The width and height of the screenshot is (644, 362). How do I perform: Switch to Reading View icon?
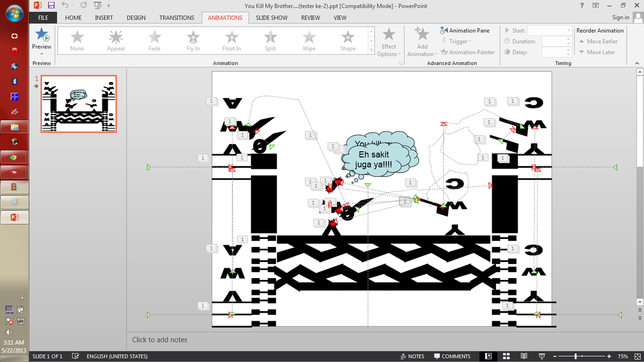pyautogui.click(x=524, y=356)
